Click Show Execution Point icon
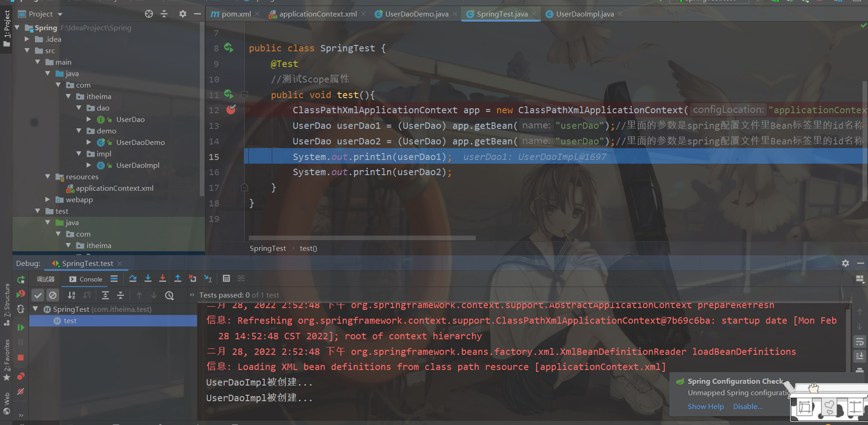Image resolution: width=868 pixels, height=425 pixels. pos(114,279)
